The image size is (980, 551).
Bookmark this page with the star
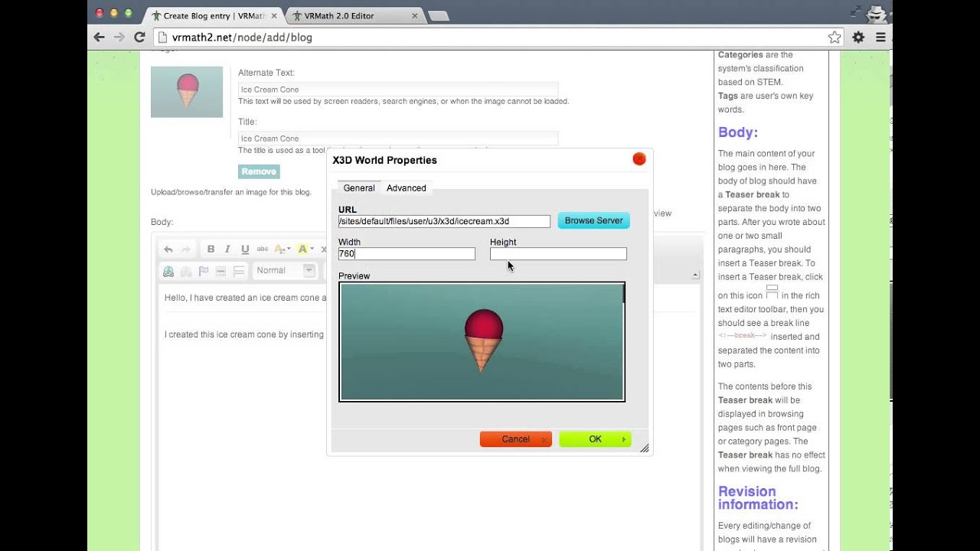[x=835, y=37]
